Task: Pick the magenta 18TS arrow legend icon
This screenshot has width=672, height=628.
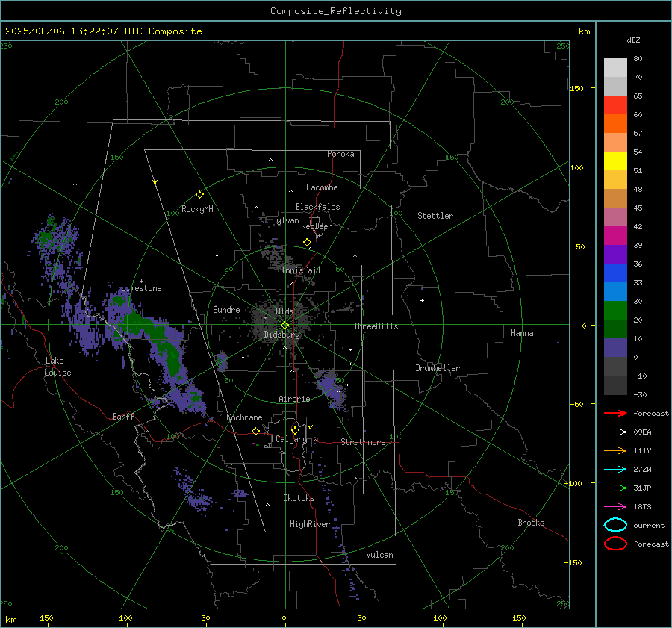Action: point(615,507)
